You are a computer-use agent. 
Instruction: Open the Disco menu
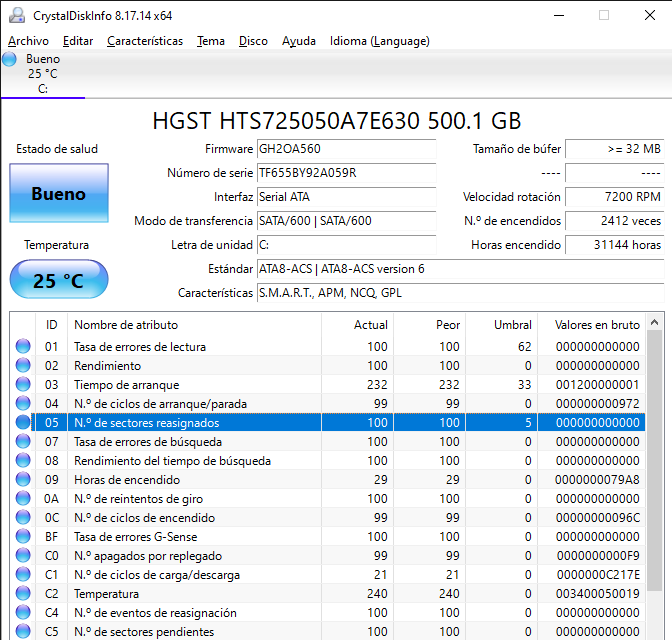(253, 41)
